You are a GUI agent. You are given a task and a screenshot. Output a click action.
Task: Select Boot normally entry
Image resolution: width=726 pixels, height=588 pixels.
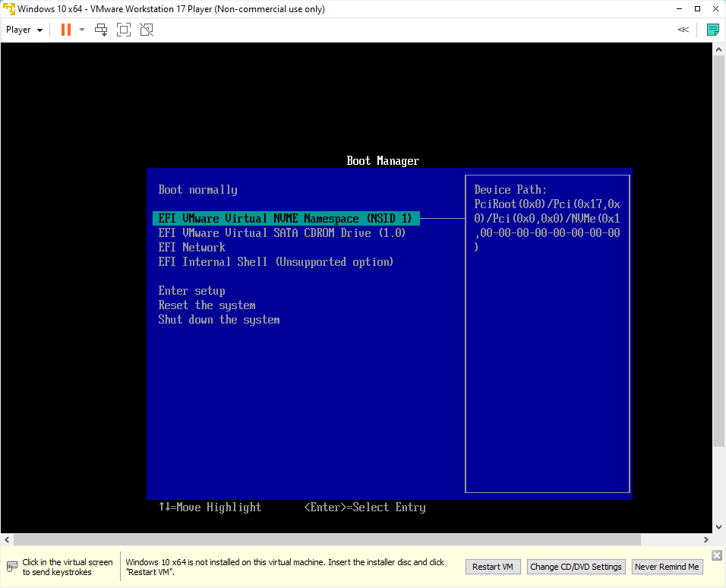click(197, 189)
